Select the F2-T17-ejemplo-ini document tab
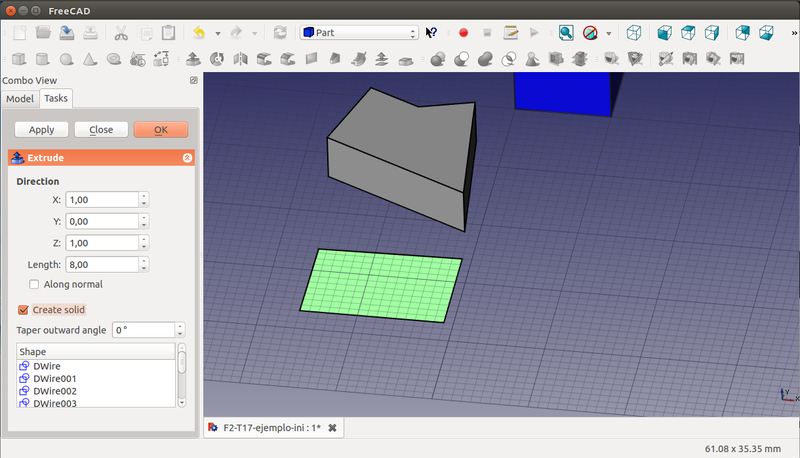 [272, 428]
